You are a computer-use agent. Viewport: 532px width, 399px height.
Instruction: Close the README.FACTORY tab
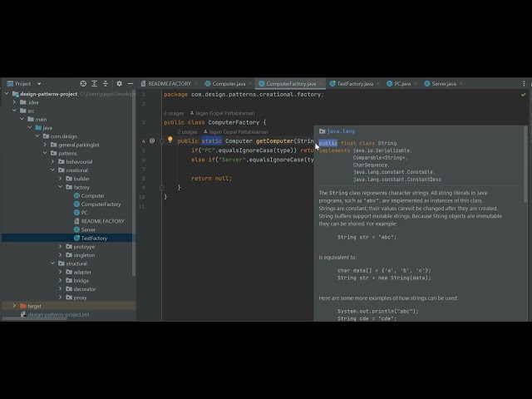coord(196,83)
